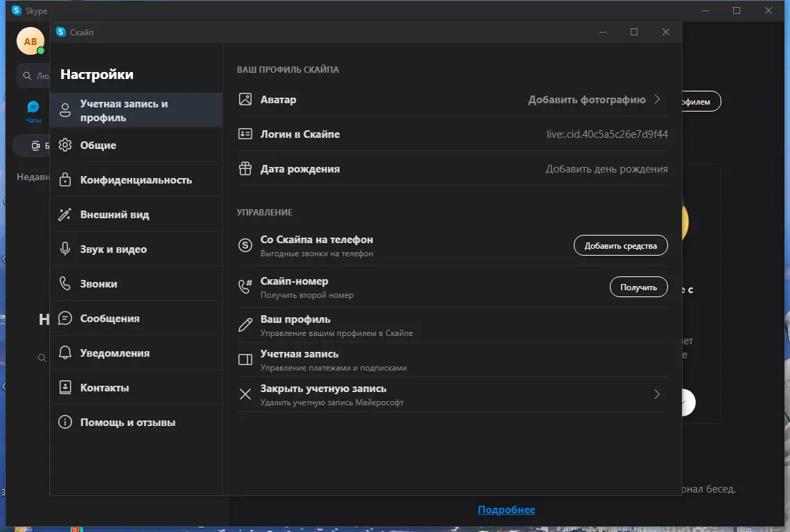Click the Уведомления bell icon
This screenshot has width=790, height=532.
(x=64, y=353)
